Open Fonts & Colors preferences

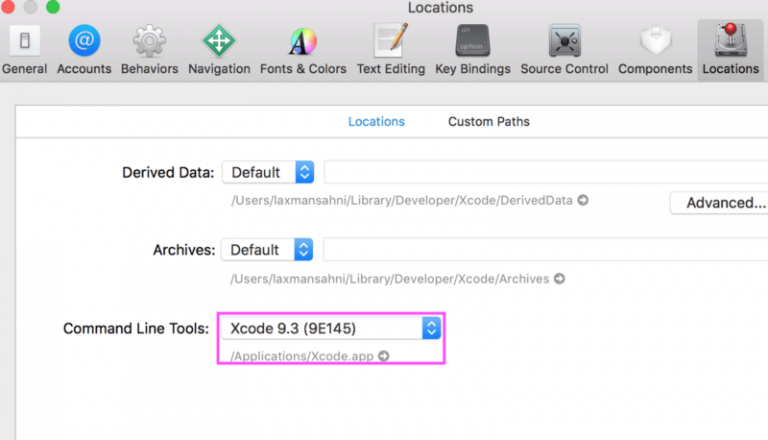point(303,49)
